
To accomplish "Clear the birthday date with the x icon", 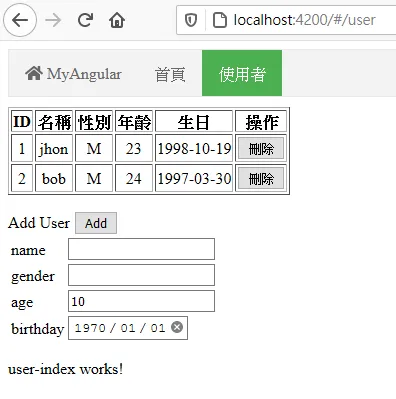I will (x=177, y=327).
